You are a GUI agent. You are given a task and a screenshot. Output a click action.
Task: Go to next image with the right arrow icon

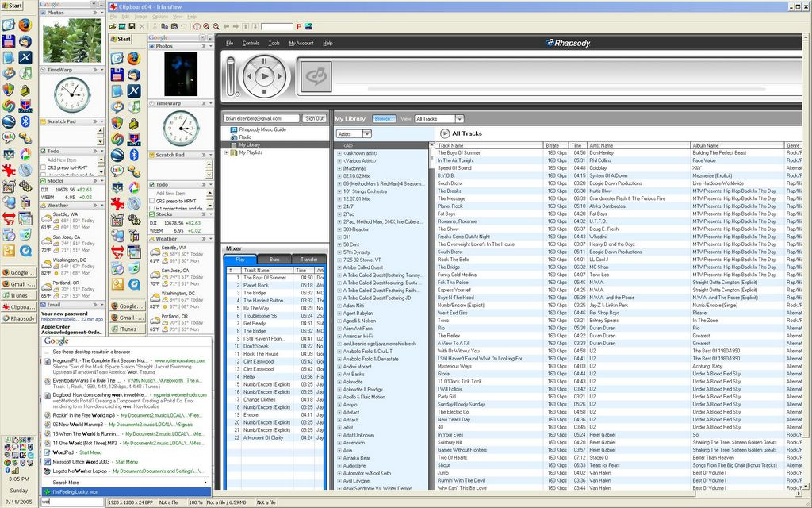[236, 26]
